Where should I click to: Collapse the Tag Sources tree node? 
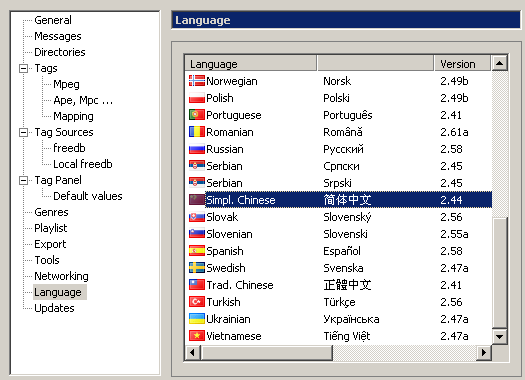pos(23,132)
